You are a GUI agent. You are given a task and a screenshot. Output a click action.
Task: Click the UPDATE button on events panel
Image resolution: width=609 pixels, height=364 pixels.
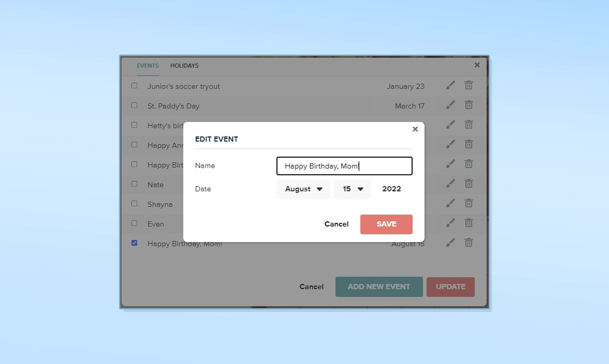pyautogui.click(x=451, y=287)
